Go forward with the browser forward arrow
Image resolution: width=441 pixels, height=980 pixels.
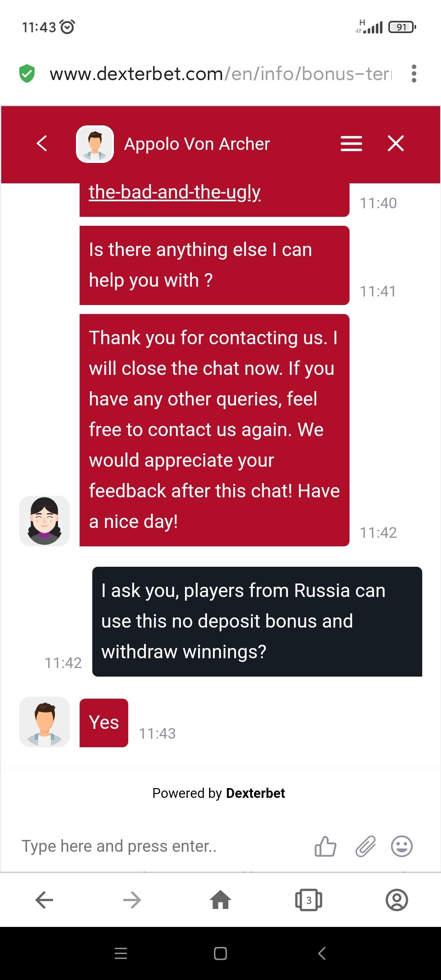click(x=132, y=900)
